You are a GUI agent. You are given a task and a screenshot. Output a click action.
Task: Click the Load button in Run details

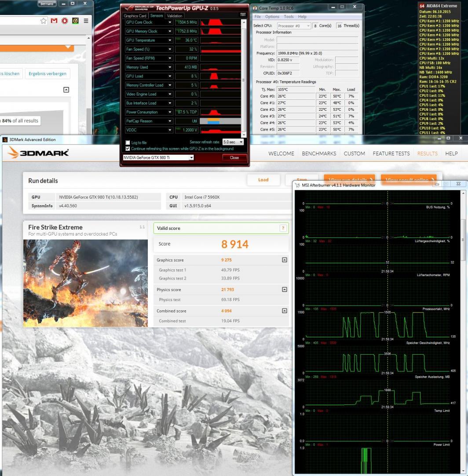[263, 180]
